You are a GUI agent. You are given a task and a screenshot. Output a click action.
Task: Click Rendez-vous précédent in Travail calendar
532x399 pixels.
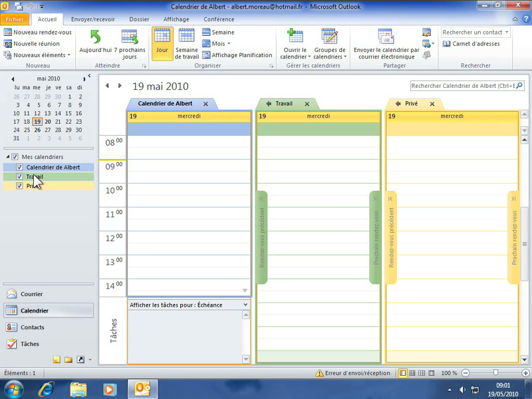point(261,237)
